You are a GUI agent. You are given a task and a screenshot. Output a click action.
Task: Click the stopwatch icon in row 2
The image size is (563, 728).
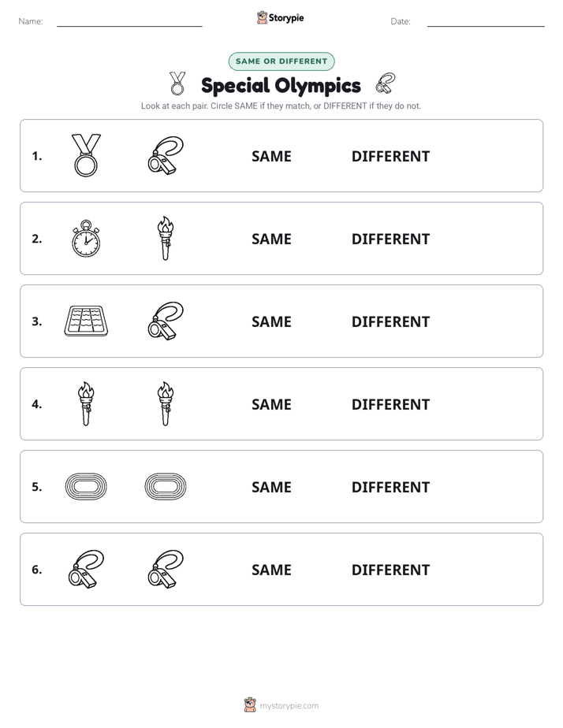pos(86,239)
